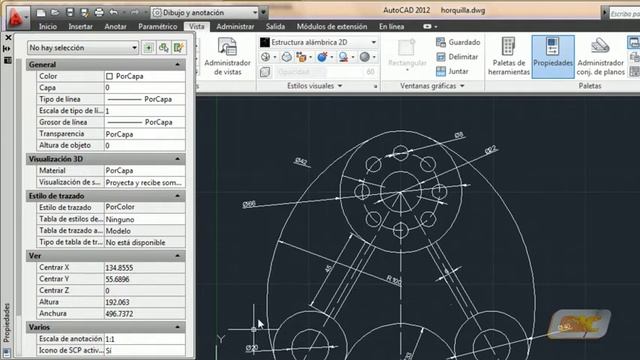The width and height of the screenshot is (640, 360).
Task: Click the Quick Select icon in palette
Action: click(178, 48)
